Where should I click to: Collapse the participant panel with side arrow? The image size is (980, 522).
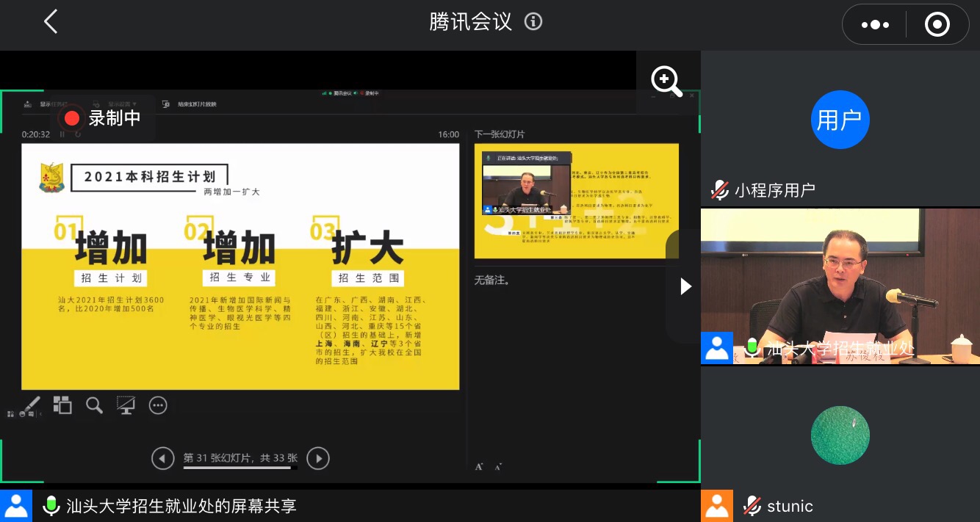(685, 286)
